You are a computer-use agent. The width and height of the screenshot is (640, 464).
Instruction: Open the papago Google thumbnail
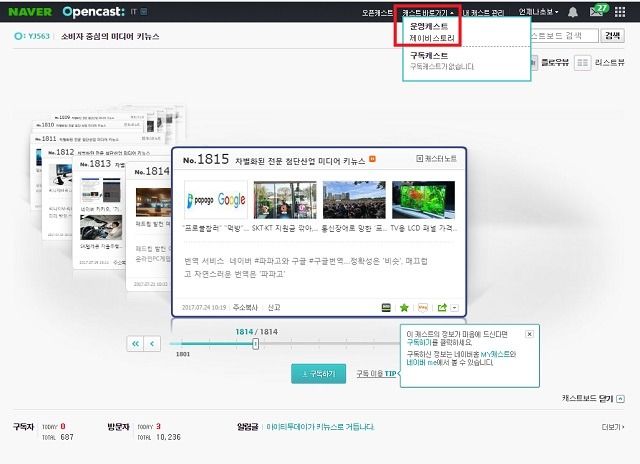point(216,200)
